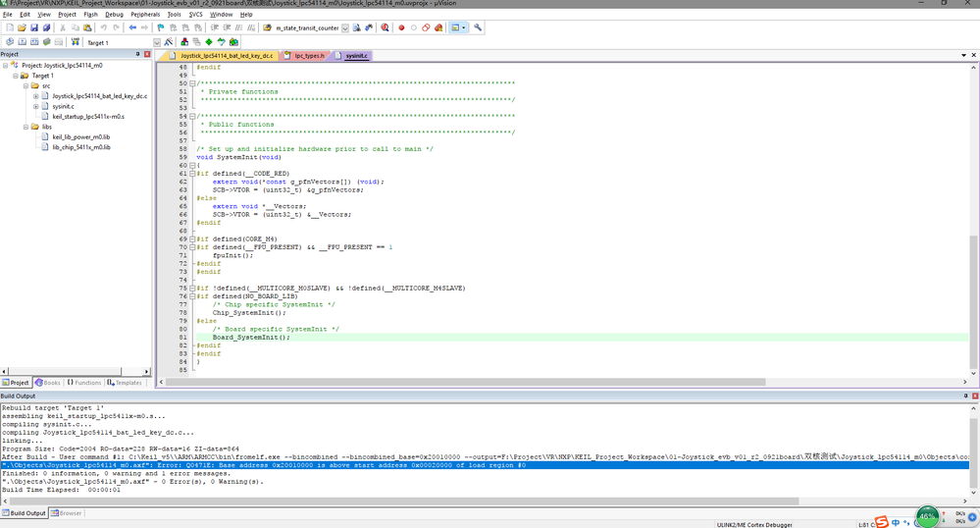Viewport: 980px width, 528px height.
Task: Open File Extensions, Books and Environment with the colored blocks icon
Action: (184, 42)
